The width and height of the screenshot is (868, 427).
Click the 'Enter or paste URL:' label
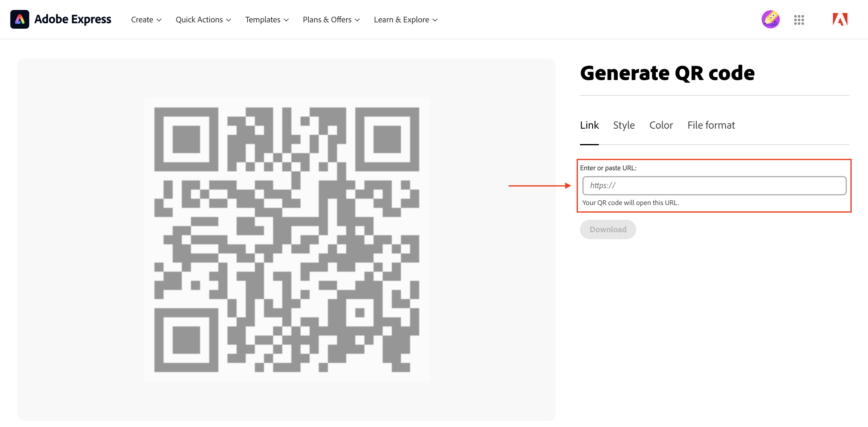(x=608, y=168)
